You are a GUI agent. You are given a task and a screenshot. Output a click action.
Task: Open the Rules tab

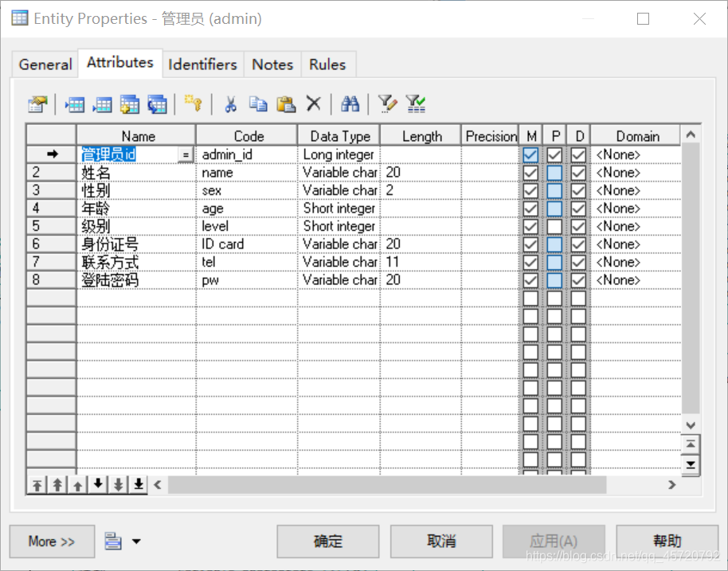pos(328,65)
